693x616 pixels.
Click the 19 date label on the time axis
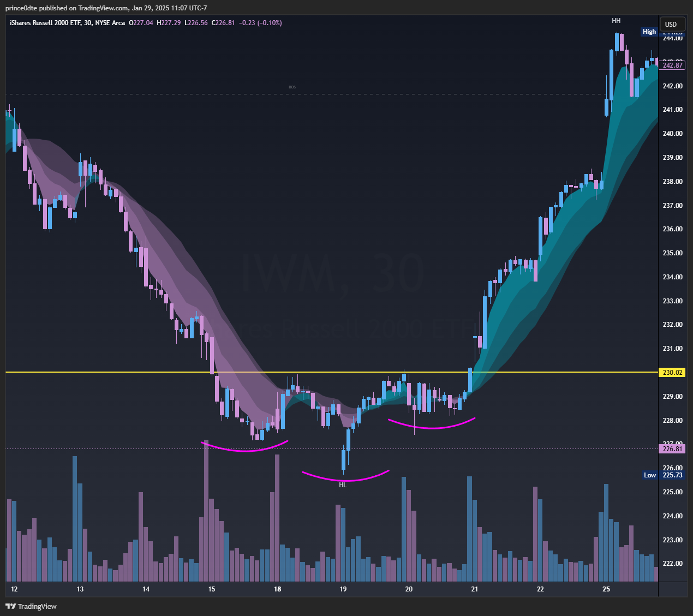click(x=343, y=589)
